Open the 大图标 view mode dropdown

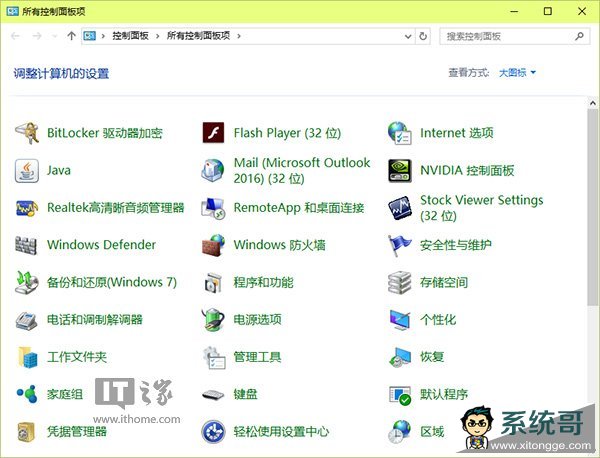coord(517,73)
